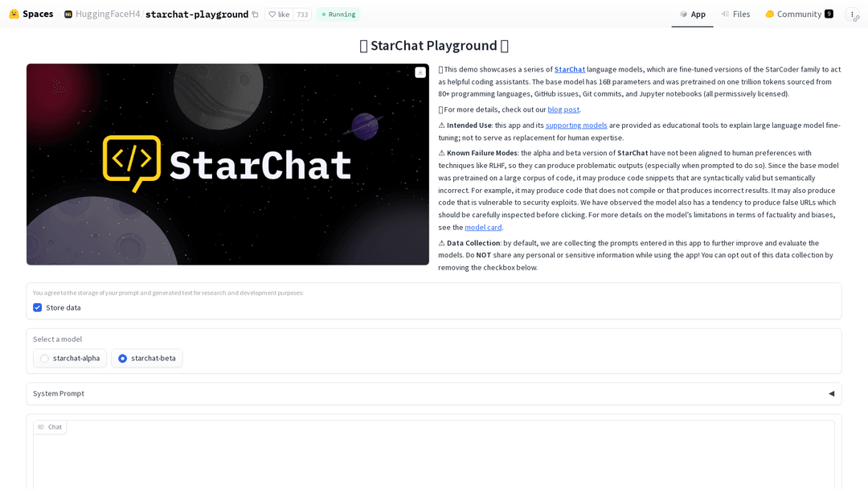Open the Community tab
This screenshot has height=489, width=868.
pos(799,14)
